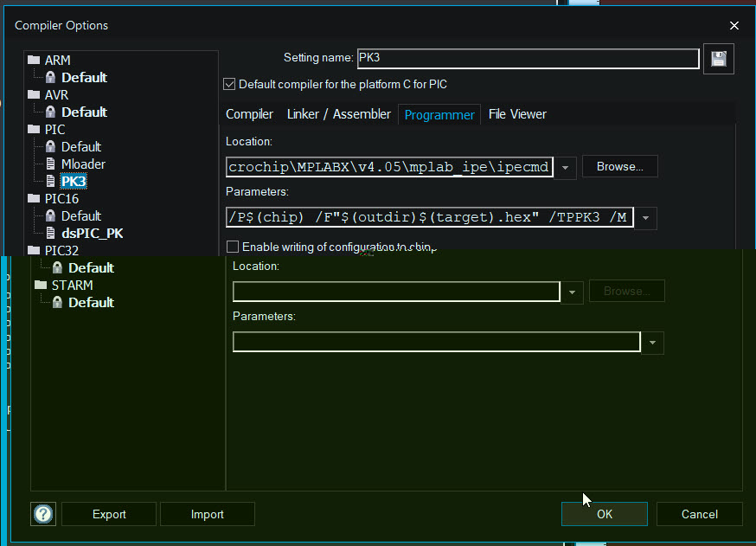Select Default under PIC16
Viewport: 756px width, 546px height.
pos(81,216)
